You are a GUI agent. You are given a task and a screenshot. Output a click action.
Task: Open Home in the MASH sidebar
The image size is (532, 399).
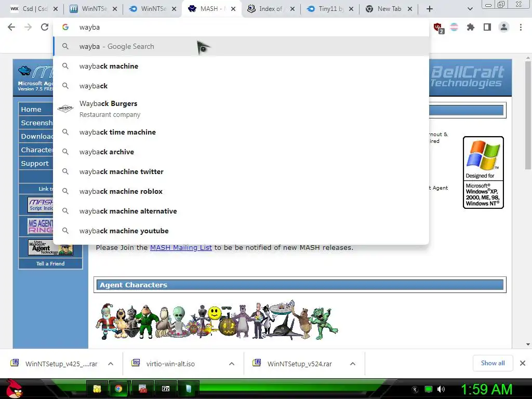[36, 109]
